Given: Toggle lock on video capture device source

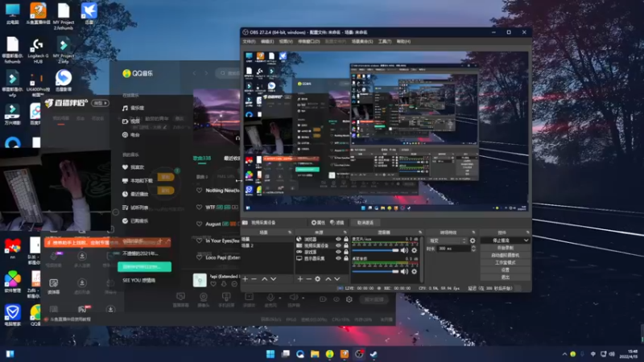Looking at the screenshot, I should pos(346,245).
